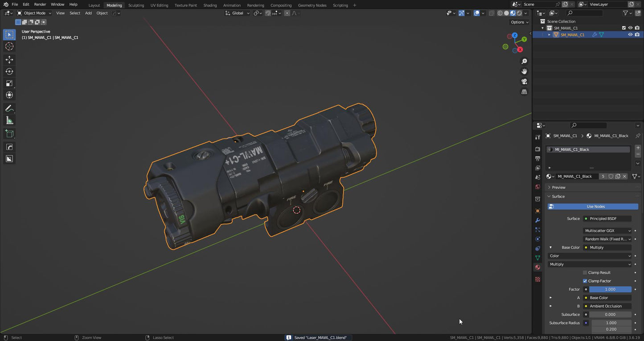Open the Render menu
This screenshot has width=644, height=341.
40,4
